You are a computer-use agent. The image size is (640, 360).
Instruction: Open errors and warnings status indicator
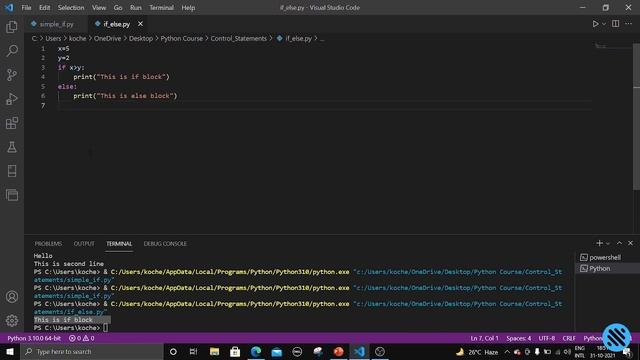tap(82, 338)
